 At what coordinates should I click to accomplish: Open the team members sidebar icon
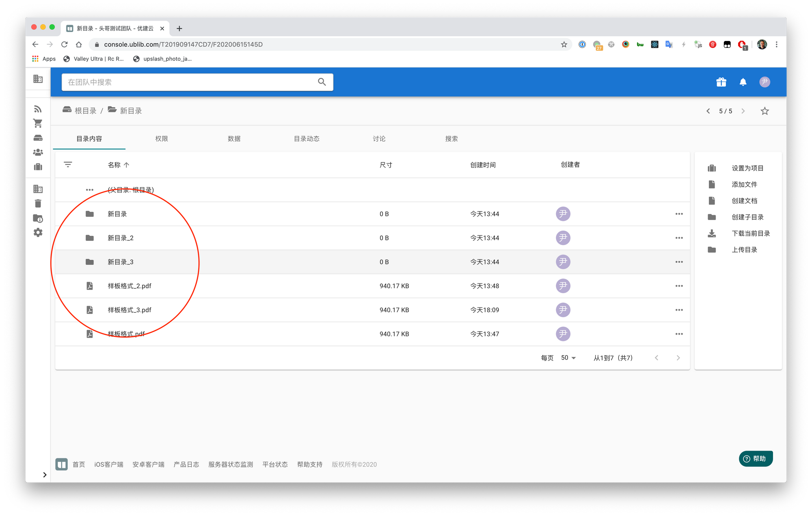tap(38, 152)
